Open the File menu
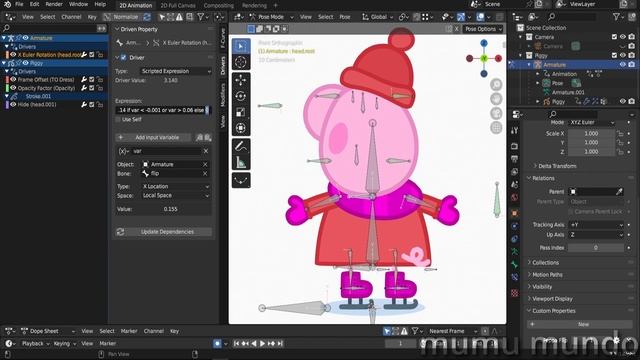640x360 pixels. click(19, 4)
